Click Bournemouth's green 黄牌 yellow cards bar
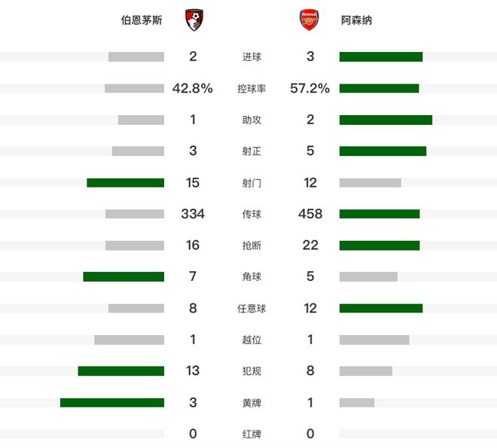Image resolution: width=497 pixels, height=448 pixels. pyautogui.click(x=112, y=402)
